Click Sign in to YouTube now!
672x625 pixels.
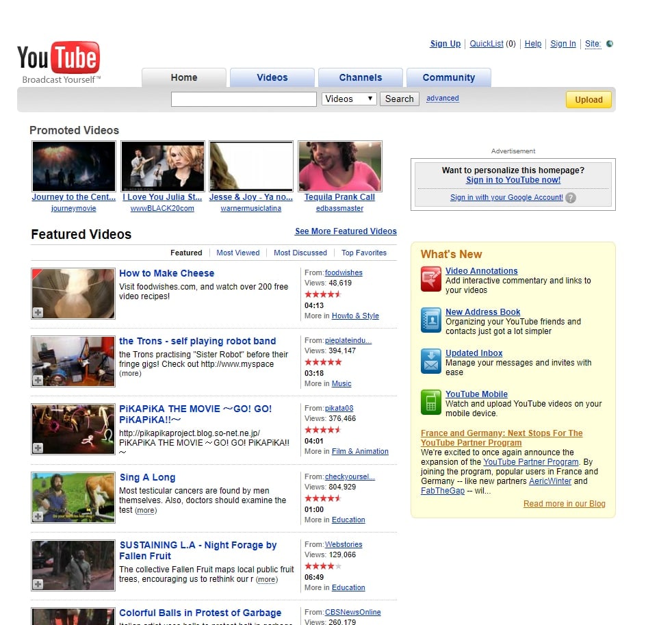513,180
